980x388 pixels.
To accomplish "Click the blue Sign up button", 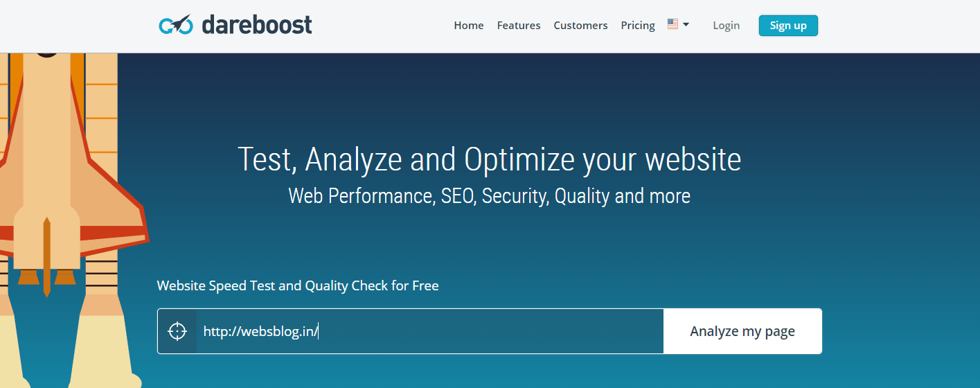I will pos(788,26).
